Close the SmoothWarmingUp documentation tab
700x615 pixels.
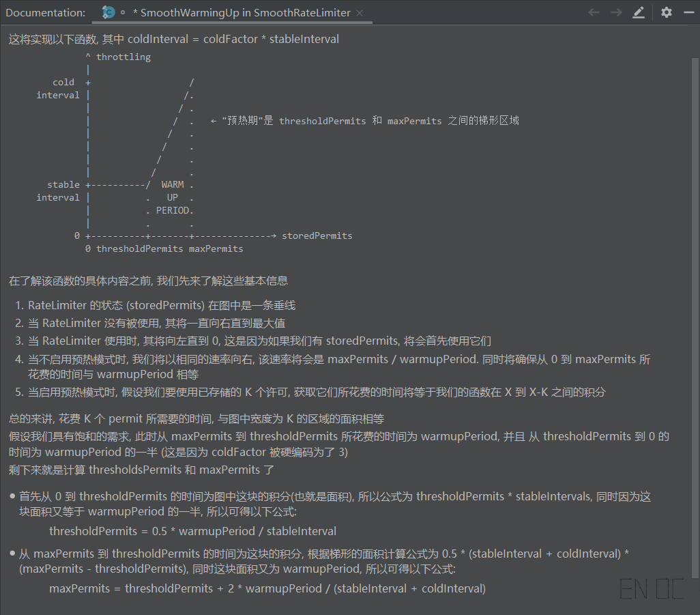click(360, 13)
